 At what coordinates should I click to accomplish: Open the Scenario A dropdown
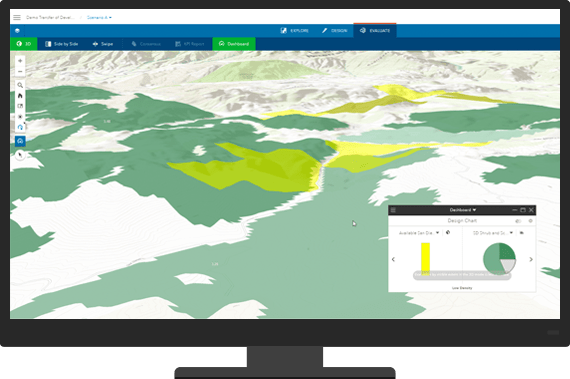99,17
